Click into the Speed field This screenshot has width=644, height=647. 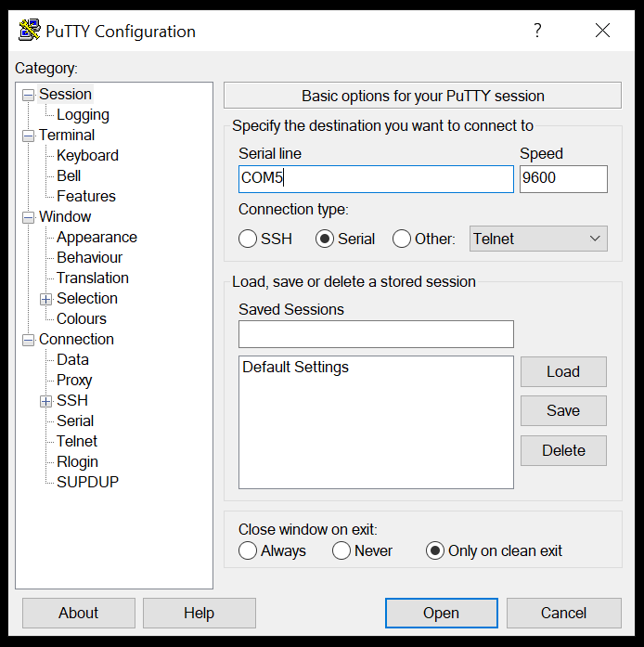coord(563,179)
